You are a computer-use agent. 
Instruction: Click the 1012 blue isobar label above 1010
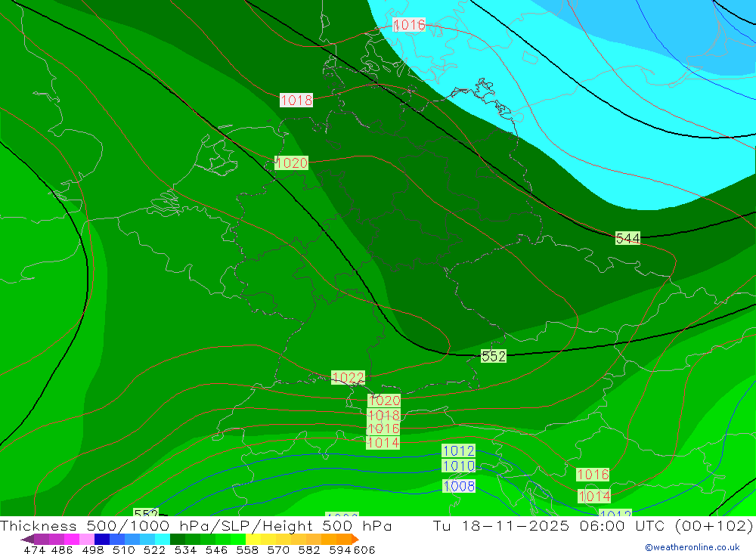(x=459, y=450)
